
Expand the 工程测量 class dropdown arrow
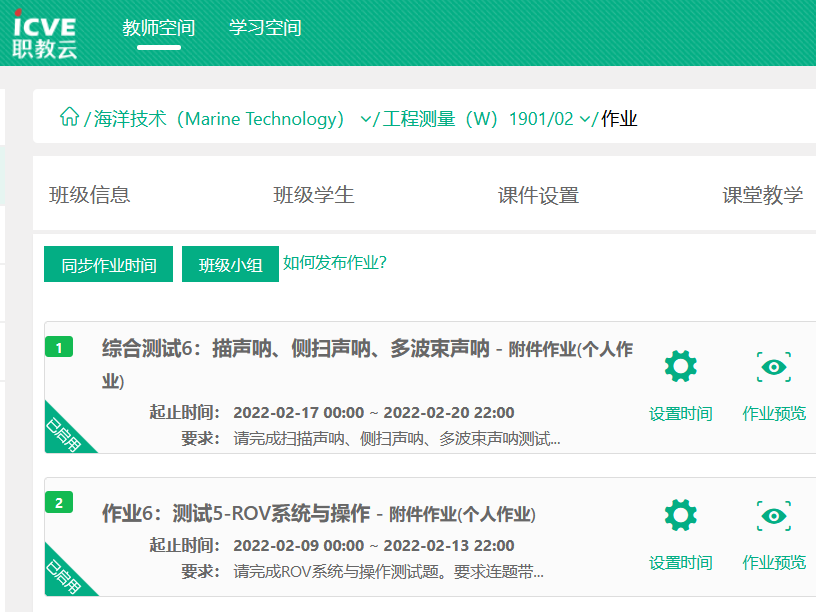click(585, 120)
